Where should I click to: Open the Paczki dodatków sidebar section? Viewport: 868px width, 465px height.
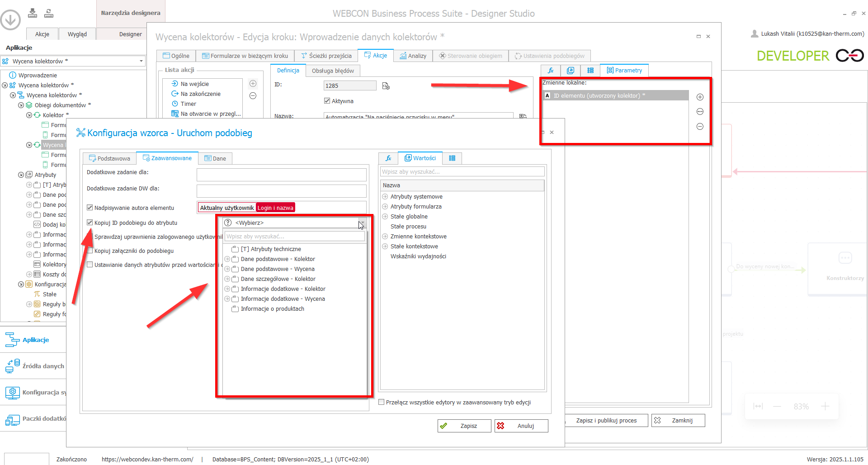(x=33, y=418)
